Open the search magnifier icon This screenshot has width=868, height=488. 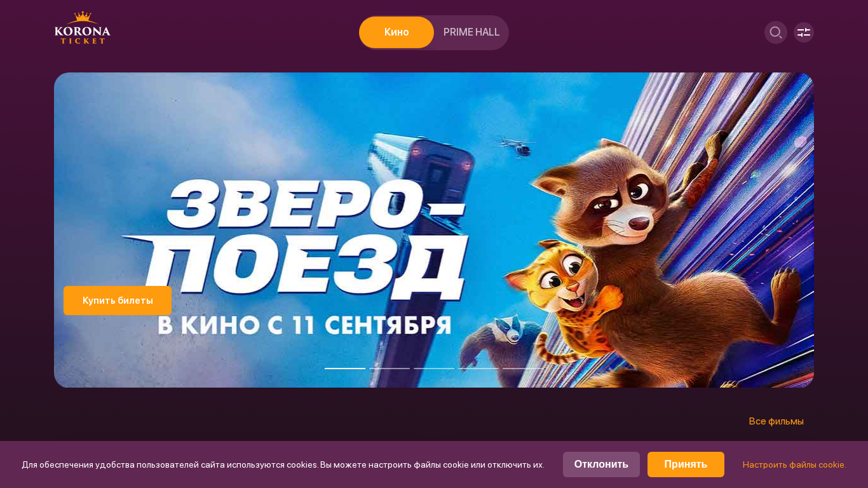coord(776,32)
